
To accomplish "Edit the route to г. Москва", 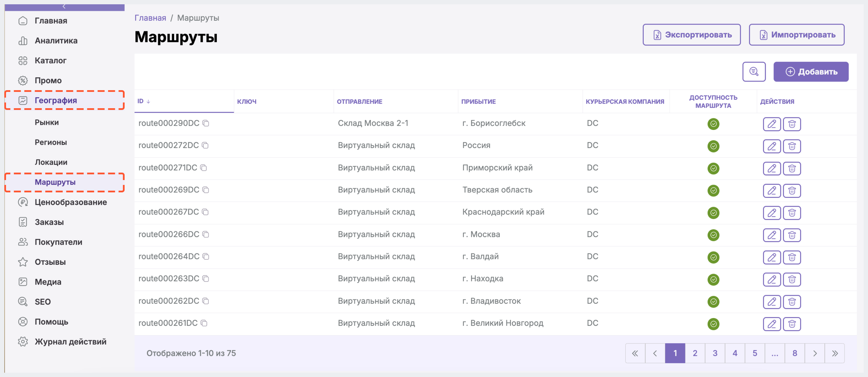I will click(772, 235).
